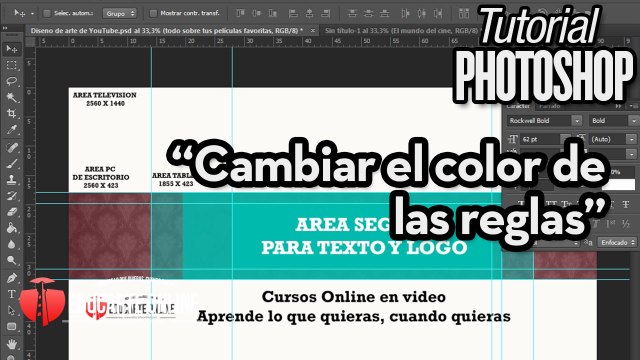Click Distribute bottom edges icon
The image size is (640, 360).
(x=384, y=13)
